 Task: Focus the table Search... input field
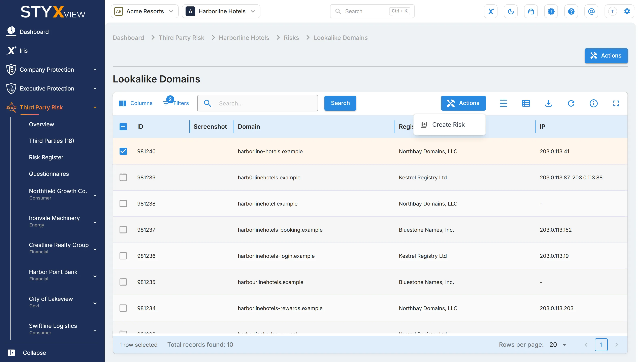click(x=257, y=103)
